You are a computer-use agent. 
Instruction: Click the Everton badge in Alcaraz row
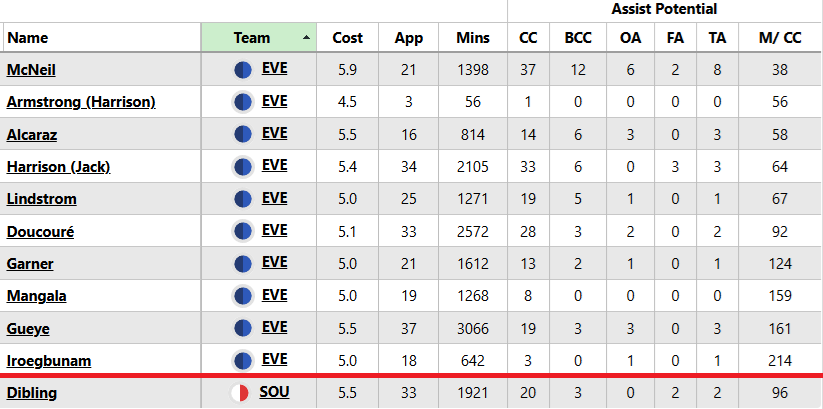[242, 134]
